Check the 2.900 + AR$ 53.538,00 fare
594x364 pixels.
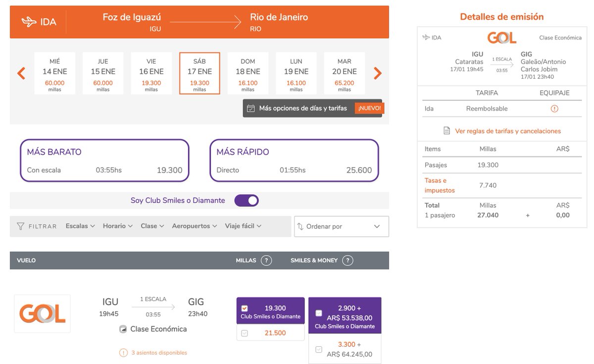(319, 313)
